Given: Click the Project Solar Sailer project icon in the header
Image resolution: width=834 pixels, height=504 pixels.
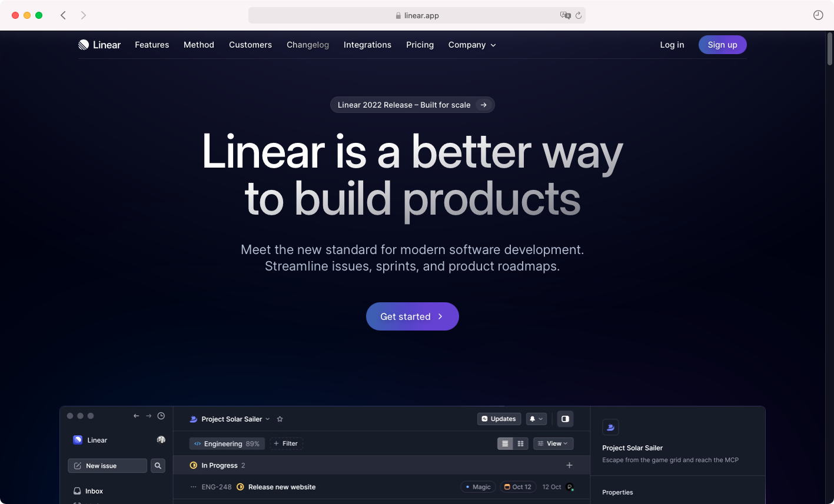Looking at the screenshot, I should [193, 419].
